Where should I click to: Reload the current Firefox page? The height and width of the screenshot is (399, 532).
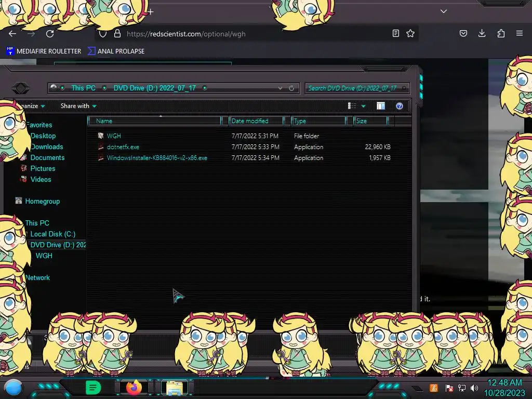[50, 34]
